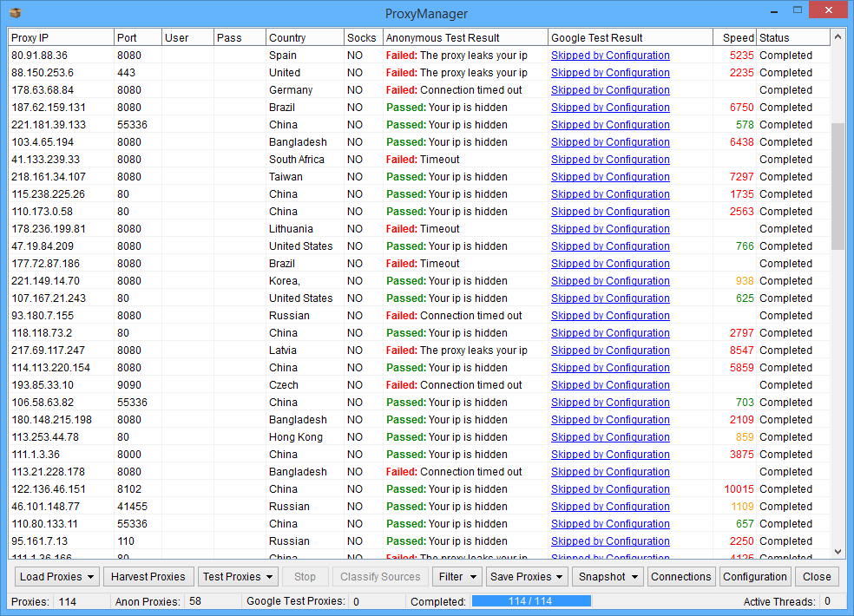854x616 pixels.
Task: Open the Configuration dialog
Action: (x=754, y=577)
